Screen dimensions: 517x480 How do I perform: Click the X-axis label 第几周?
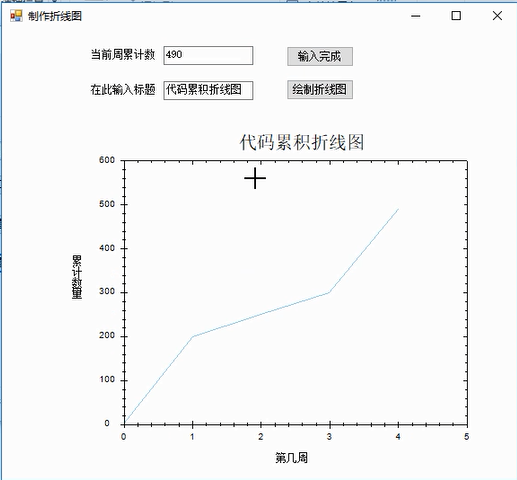coord(291,458)
